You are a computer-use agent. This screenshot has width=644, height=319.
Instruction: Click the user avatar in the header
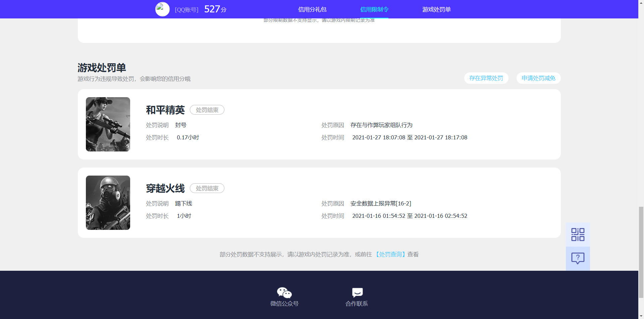click(162, 9)
